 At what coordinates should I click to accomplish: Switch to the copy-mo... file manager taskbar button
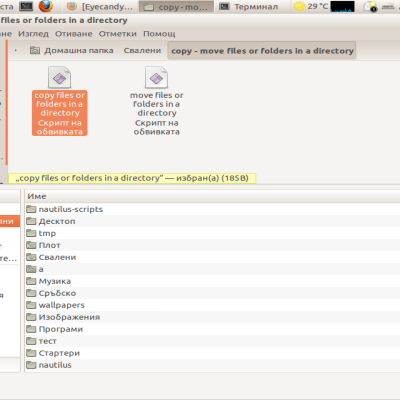[x=177, y=7]
